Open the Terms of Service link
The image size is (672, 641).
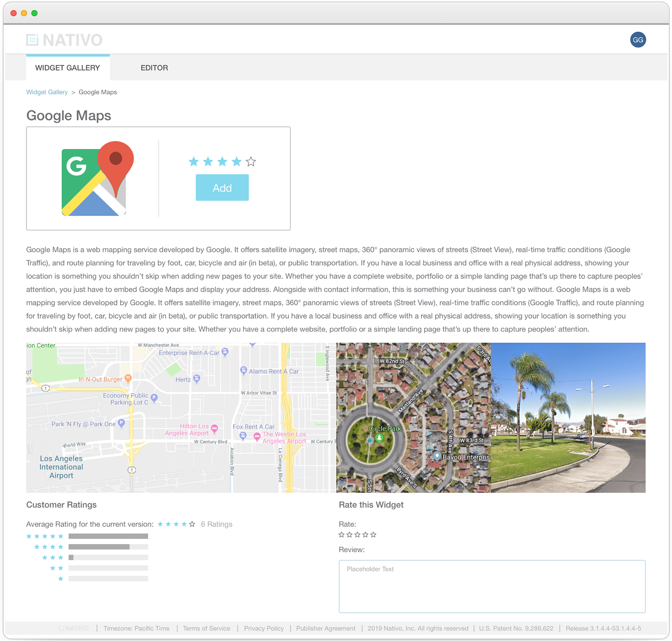(x=207, y=628)
